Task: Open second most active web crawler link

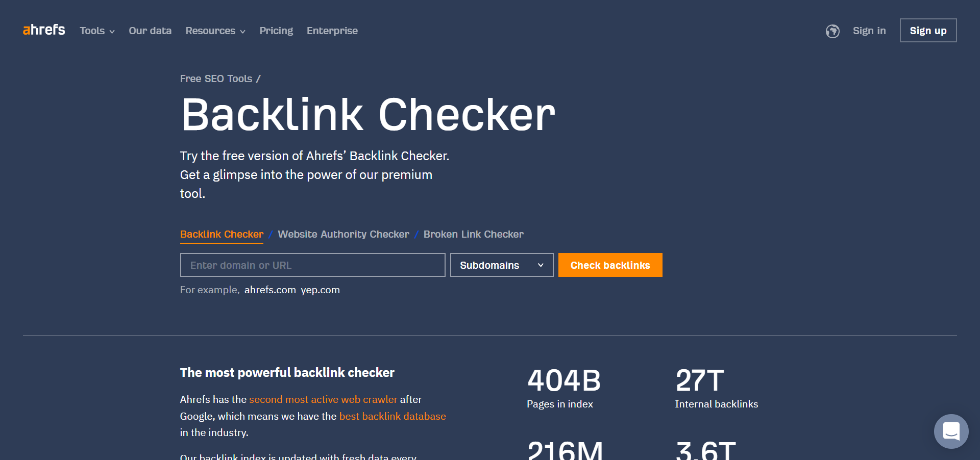Action: tap(323, 399)
